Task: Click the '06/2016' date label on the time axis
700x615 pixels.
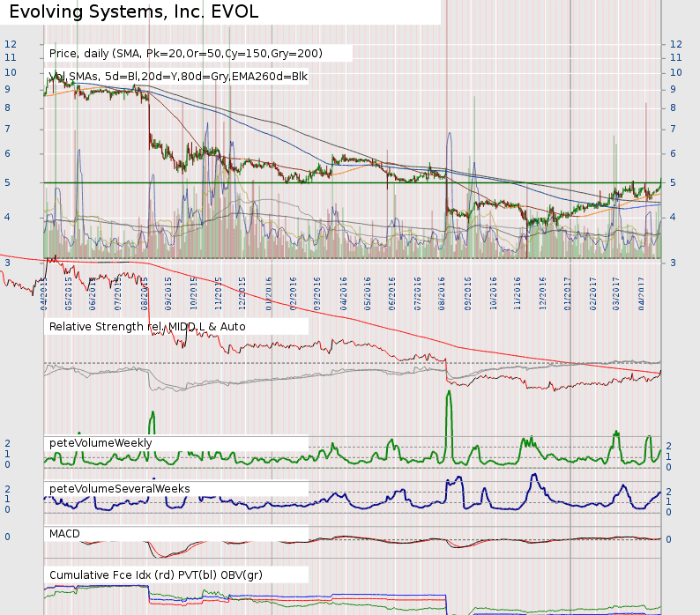Action: 392,293
